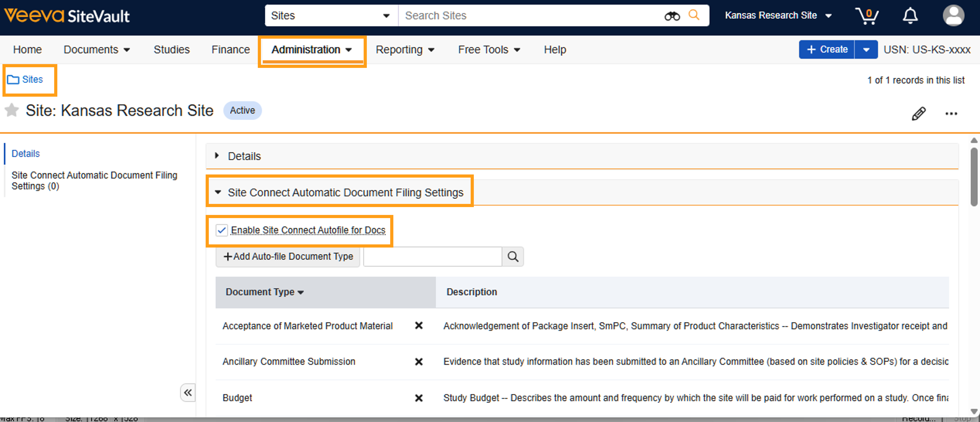This screenshot has height=422, width=980.
Task: Remove the Budget document type
Action: (419, 398)
